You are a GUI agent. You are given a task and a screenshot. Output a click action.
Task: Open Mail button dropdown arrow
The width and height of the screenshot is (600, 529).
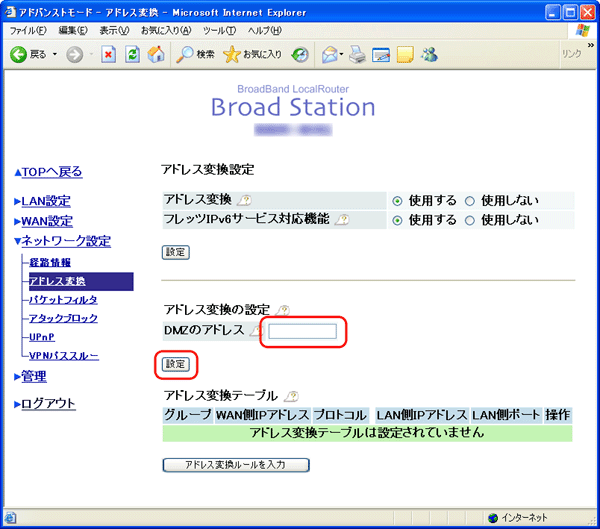(341, 54)
